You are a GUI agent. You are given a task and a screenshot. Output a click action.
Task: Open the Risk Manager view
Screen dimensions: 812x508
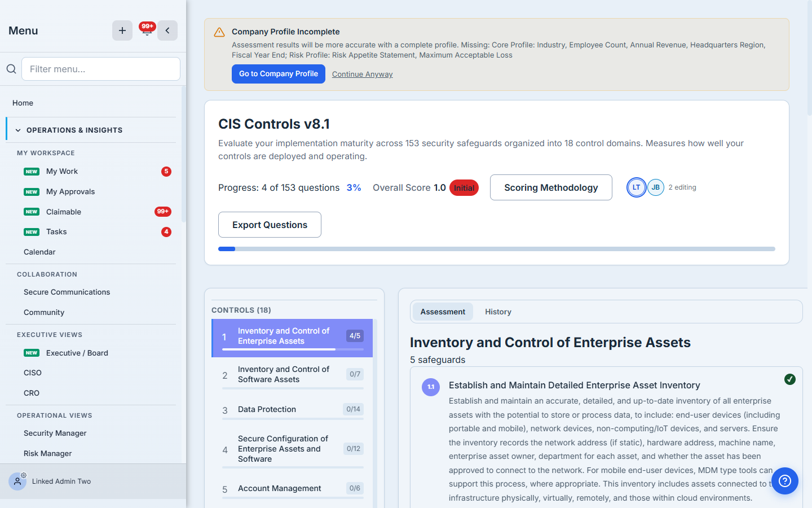(48, 454)
